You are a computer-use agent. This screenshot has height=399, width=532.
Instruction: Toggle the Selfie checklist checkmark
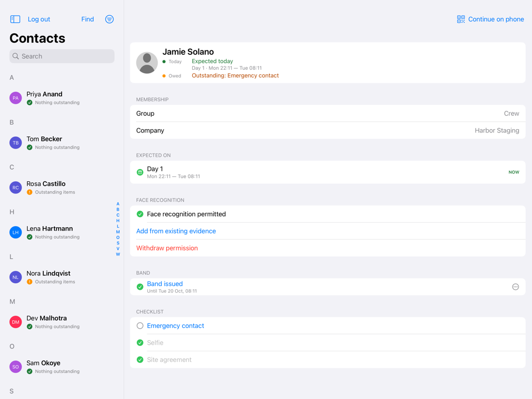(140, 342)
